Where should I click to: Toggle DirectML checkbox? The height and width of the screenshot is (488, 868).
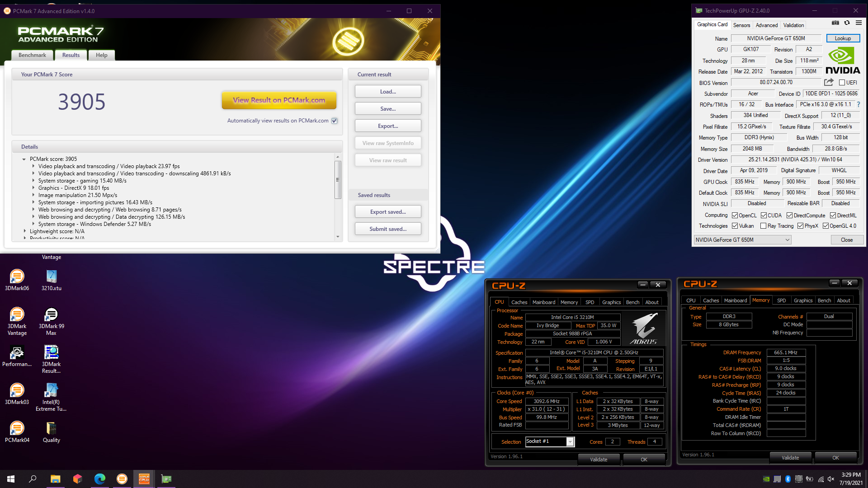pos(833,216)
